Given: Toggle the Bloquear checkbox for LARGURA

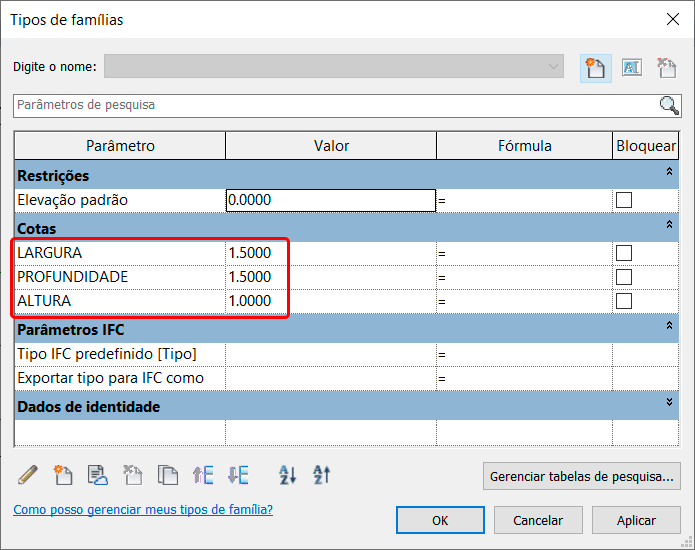Looking at the screenshot, I should 624,253.
